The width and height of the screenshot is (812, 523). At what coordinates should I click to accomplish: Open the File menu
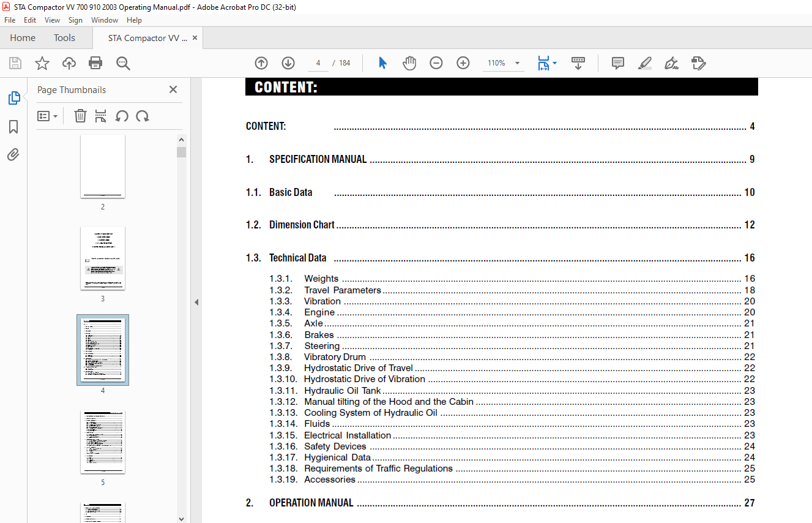[10, 20]
